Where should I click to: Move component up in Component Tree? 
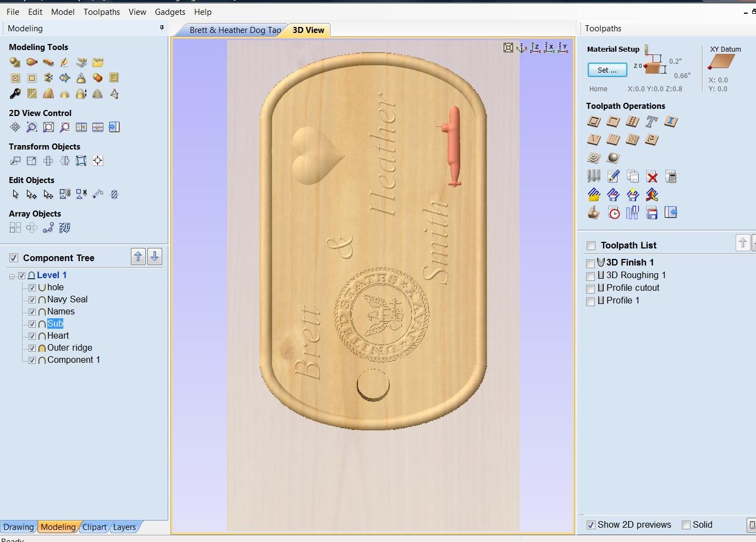coord(138,256)
